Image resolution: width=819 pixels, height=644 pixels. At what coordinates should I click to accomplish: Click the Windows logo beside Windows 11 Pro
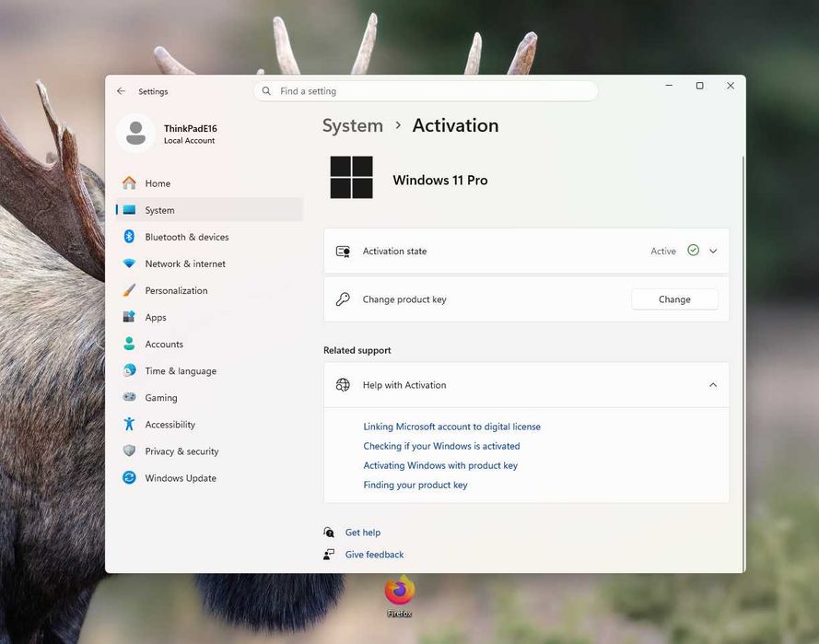point(352,177)
